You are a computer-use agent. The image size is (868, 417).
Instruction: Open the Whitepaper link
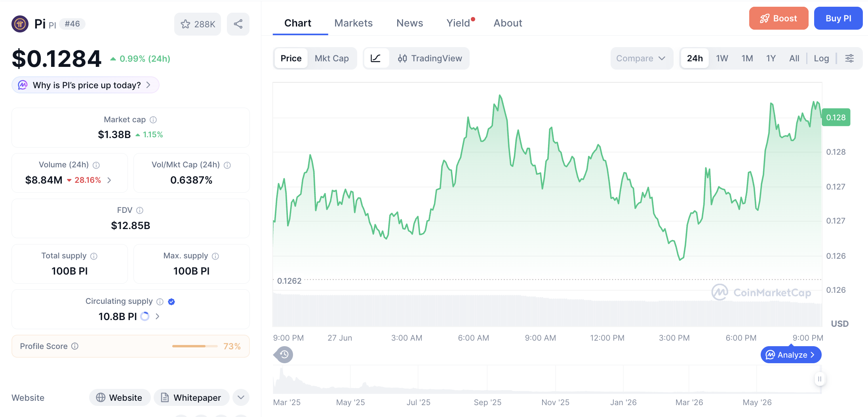pyautogui.click(x=192, y=397)
